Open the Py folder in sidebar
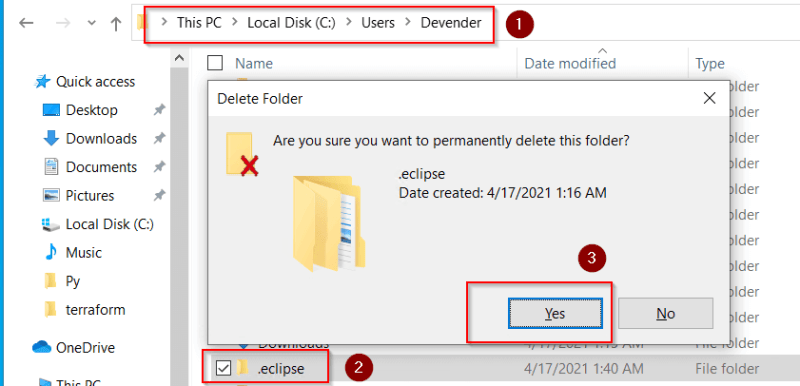The image size is (800, 386). [73, 281]
